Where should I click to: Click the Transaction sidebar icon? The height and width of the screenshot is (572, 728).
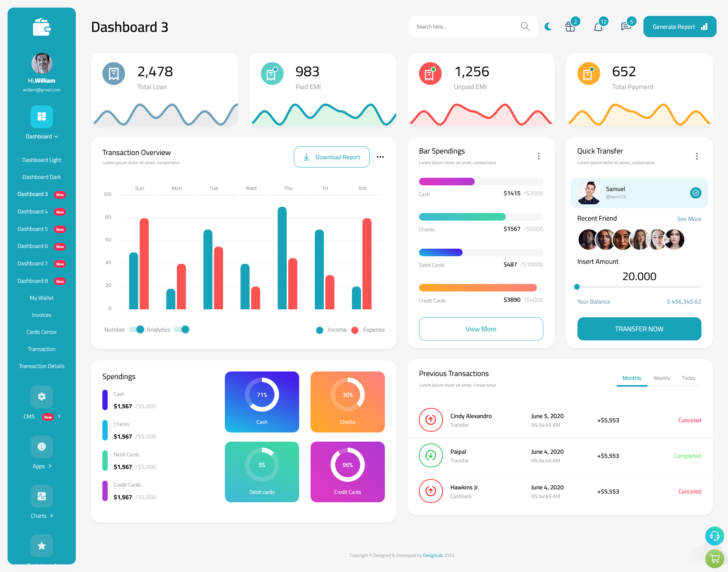[x=41, y=349]
